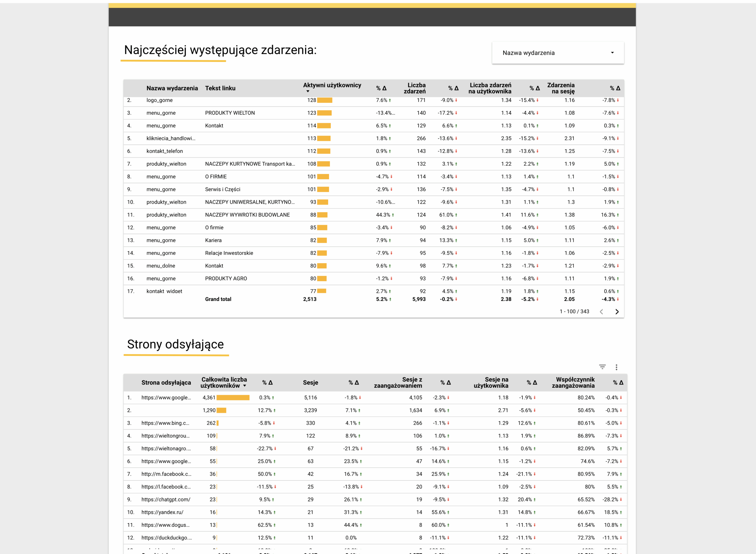The width and height of the screenshot is (756, 554).
Task: Sort by Liczba zdarzeń column header
Action: (x=414, y=88)
